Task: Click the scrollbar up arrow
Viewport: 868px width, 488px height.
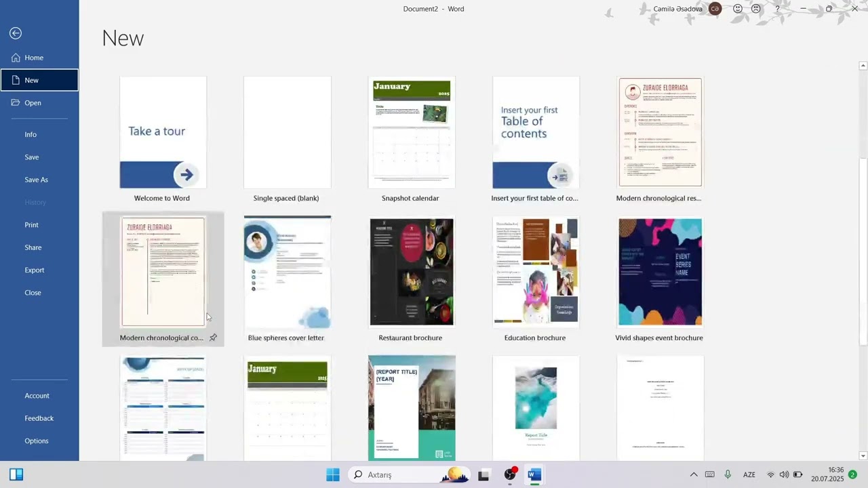Action: pyautogui.click(x=863, y=66)
